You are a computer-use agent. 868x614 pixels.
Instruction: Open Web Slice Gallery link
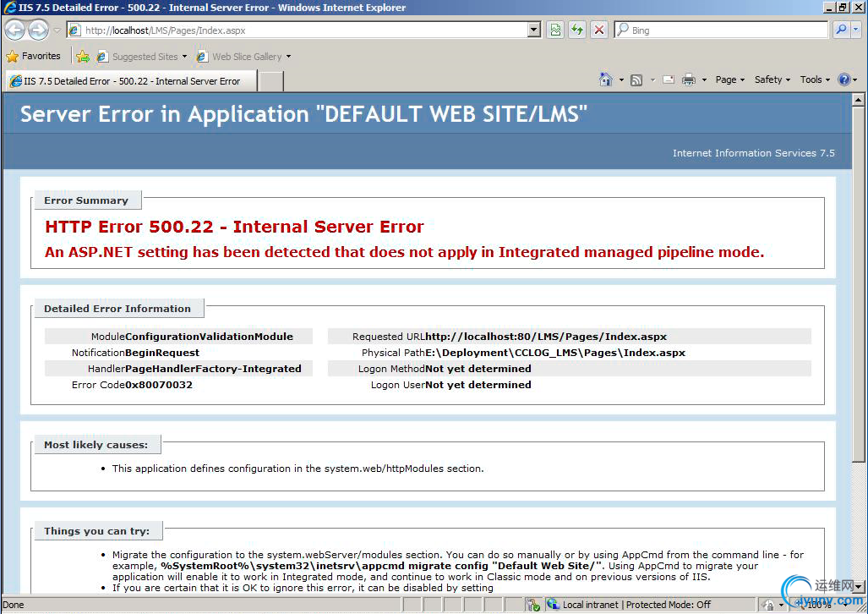click(x=240, y=57)
